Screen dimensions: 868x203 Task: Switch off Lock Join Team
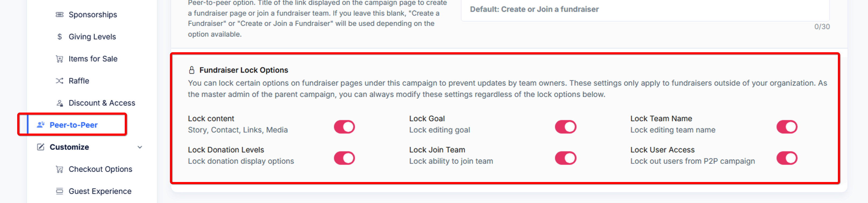click(565, 158)
